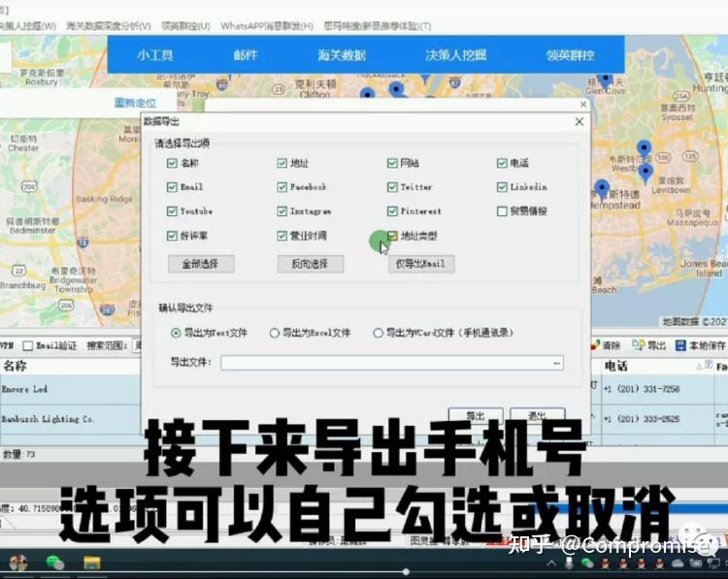Click the 退出 exit button in the dialog

(x=537, y=416)
